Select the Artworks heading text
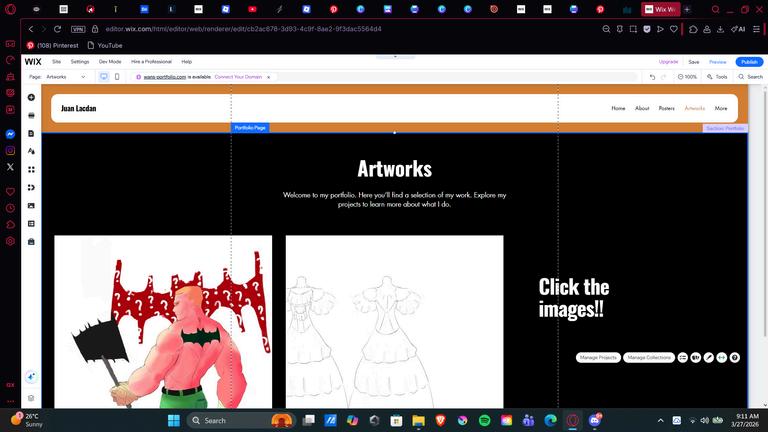 coord(394,169)
